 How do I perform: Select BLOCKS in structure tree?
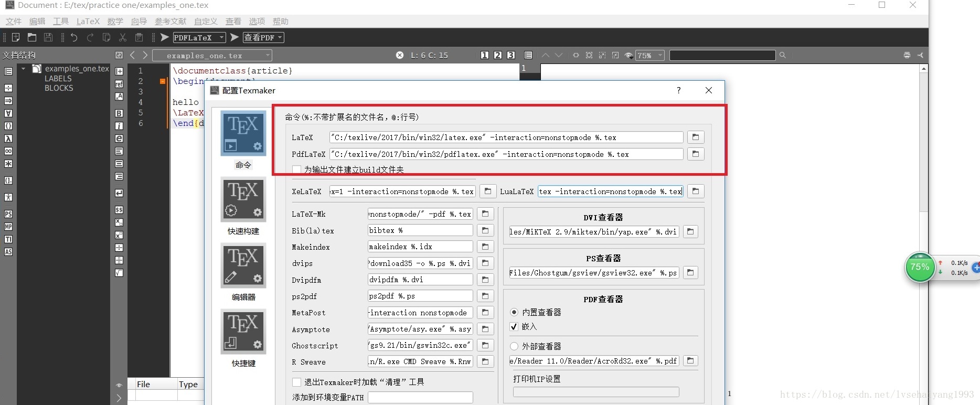[x=59, y=88]
